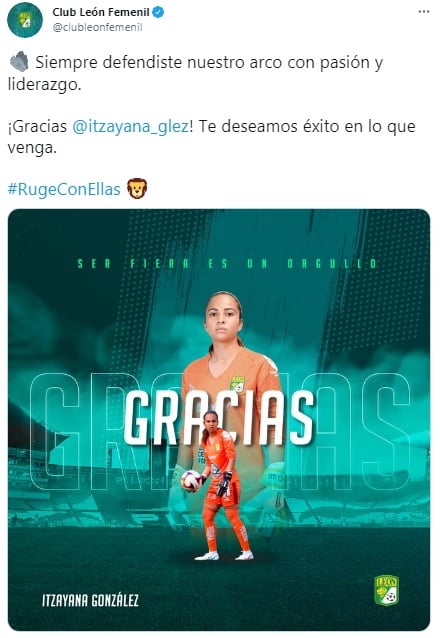Click the Itzayana González name caption

[90, 600]
